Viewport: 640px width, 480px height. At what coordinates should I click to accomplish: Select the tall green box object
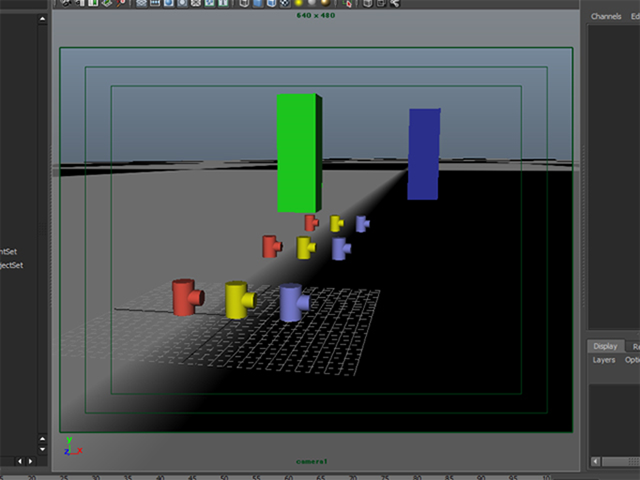pyautogui.click(x=299, y=153)
